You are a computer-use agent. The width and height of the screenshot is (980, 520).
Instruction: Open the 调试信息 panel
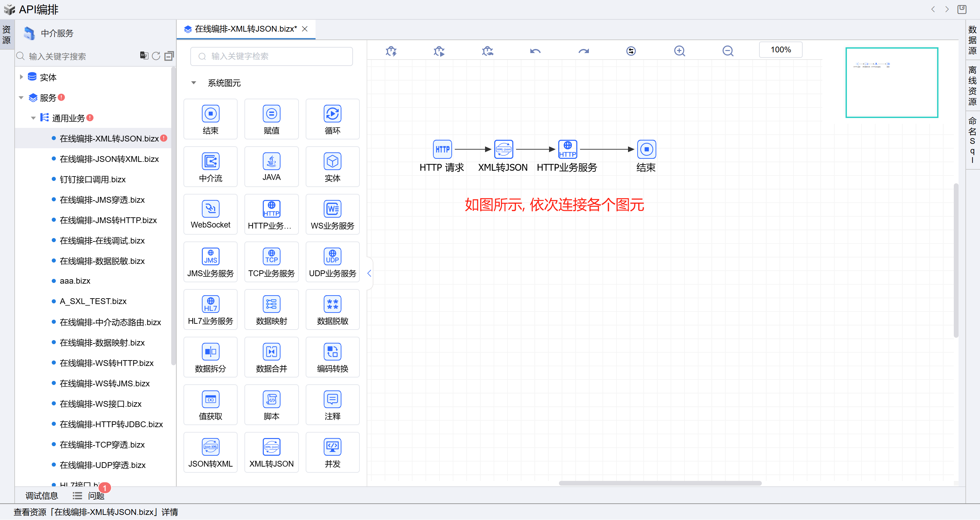tap(42, 496)
